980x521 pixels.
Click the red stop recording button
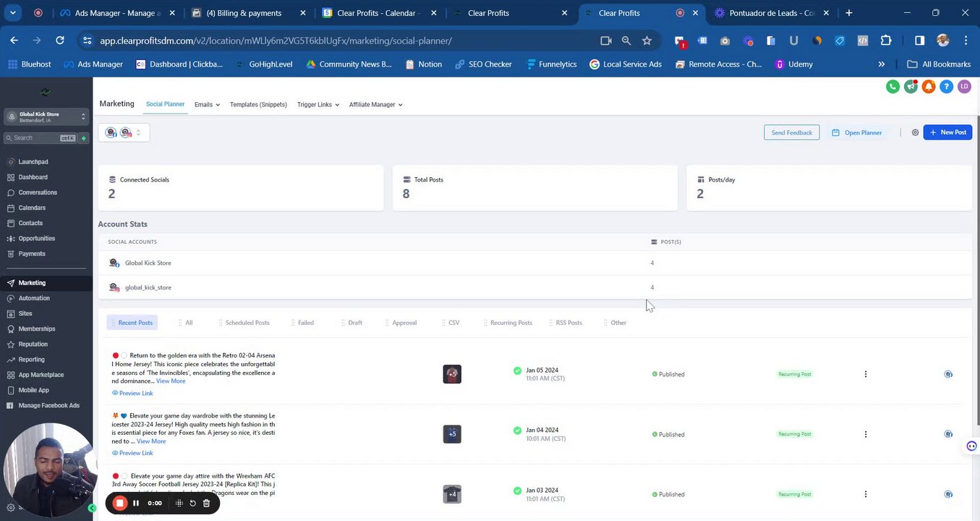click(x=120, y=503)
